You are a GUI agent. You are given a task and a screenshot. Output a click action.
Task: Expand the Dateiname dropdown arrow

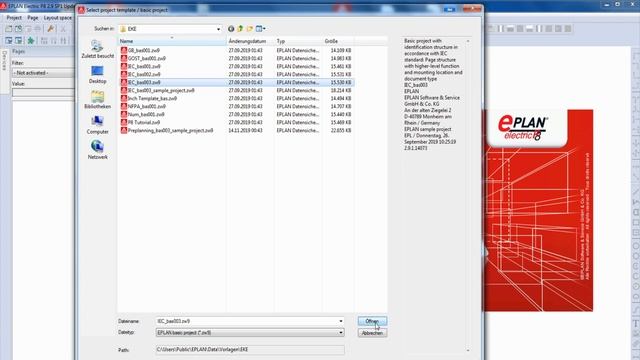341,321
